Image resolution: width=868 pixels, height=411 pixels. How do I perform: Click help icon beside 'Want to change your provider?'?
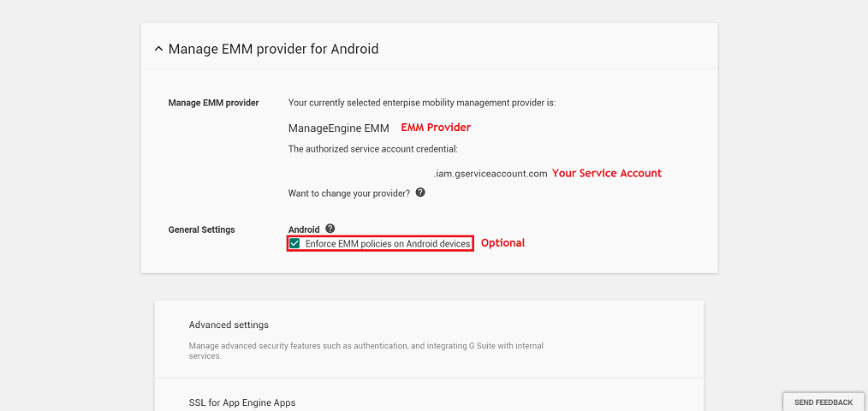pyautogui.click(x=420, y=193)
